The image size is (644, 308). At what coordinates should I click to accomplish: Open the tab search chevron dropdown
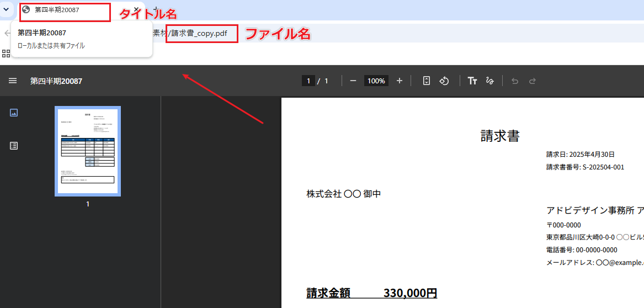click(x=6, y=9)
